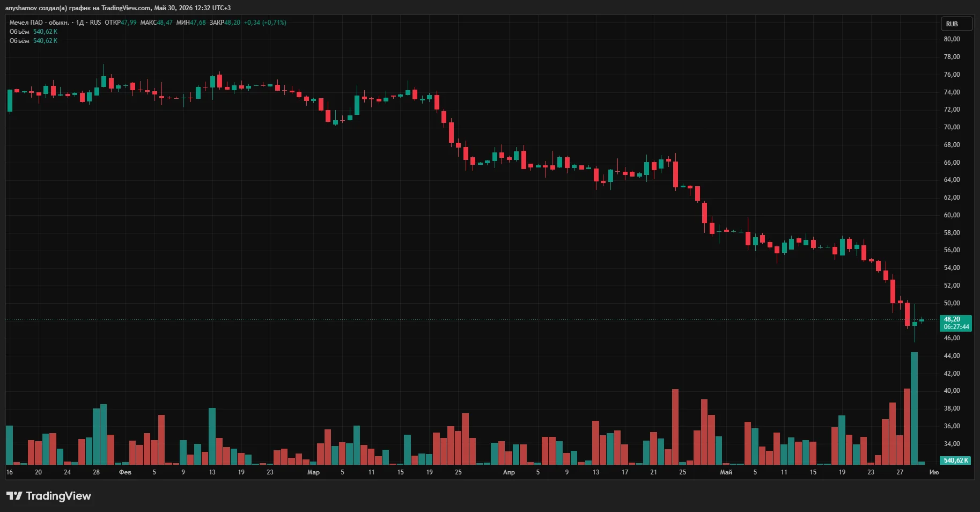The height and width of the screenshot is (512, 980).
Task: Click the 50,00 price axis label
Action: [952, 303]
